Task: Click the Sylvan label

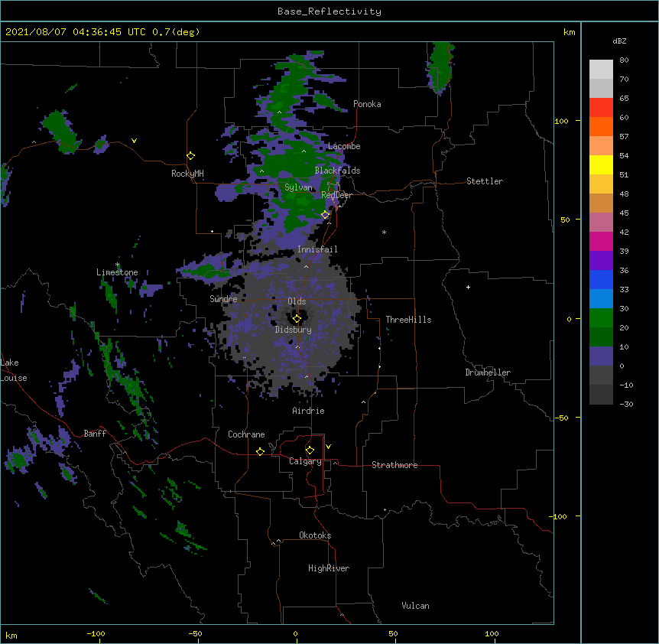Action: (x=298, y=187)
